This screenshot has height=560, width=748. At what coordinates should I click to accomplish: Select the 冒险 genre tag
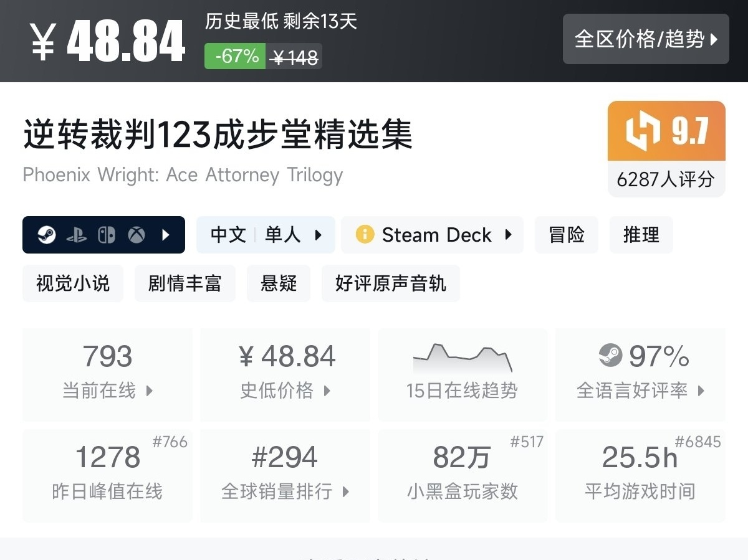(x=566, y=235)
